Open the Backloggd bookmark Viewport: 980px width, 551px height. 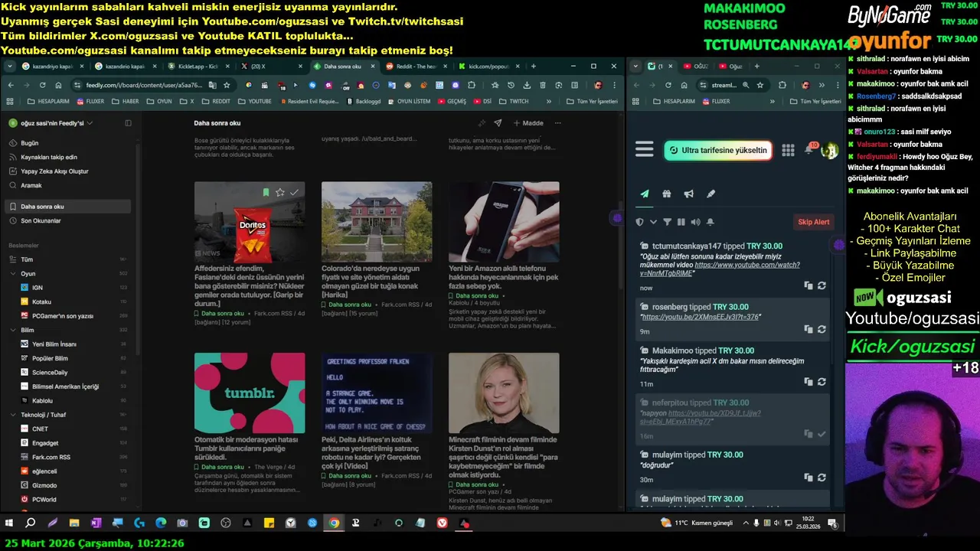364,101
